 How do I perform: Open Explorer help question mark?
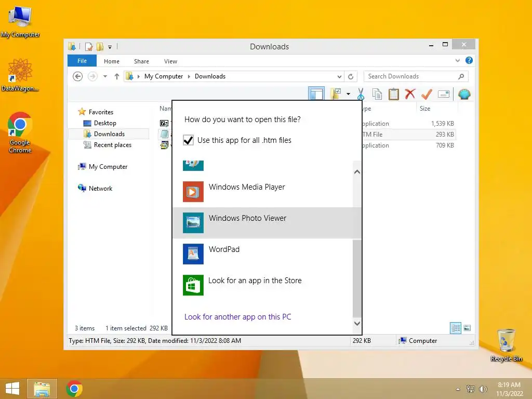pyautogui.click(x=469, y=60)
